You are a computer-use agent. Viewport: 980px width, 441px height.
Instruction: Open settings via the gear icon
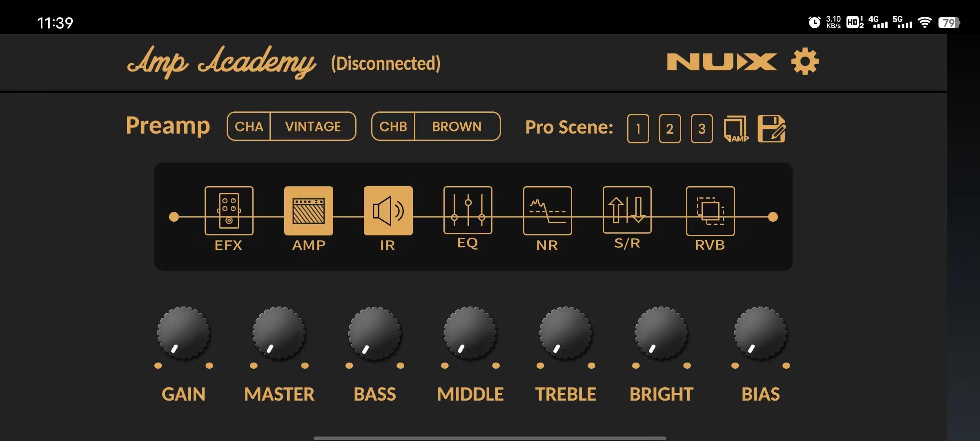tap(805, 62)
